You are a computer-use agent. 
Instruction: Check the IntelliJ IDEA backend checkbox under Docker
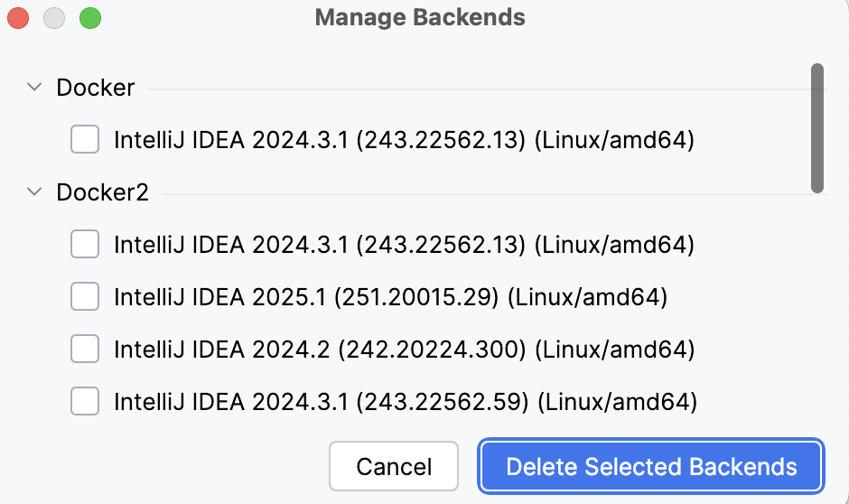(85, 140)
